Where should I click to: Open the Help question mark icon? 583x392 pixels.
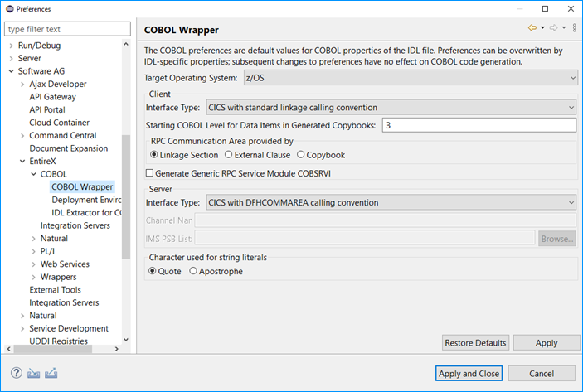[x=17, y=373]
